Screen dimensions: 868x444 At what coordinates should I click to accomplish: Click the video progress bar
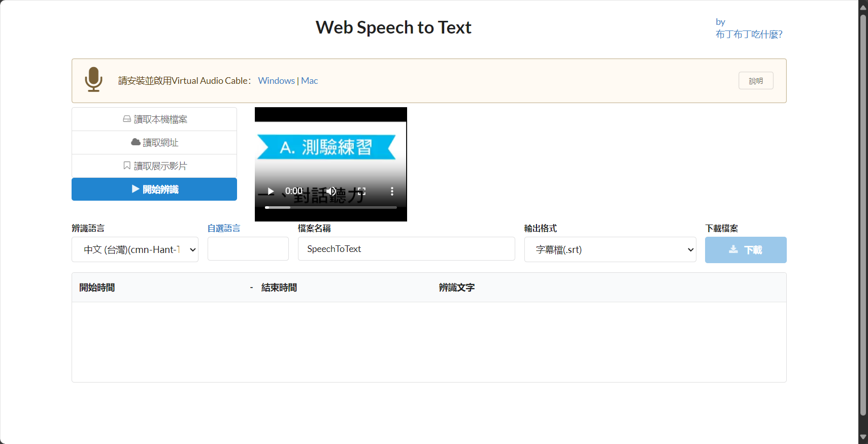point(331,207)
